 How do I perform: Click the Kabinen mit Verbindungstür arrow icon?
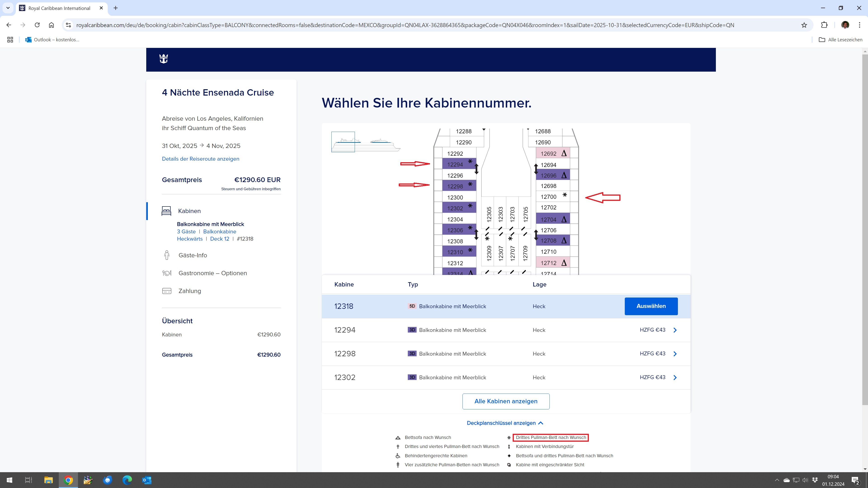pyautogui.click(x=509, y=447)
